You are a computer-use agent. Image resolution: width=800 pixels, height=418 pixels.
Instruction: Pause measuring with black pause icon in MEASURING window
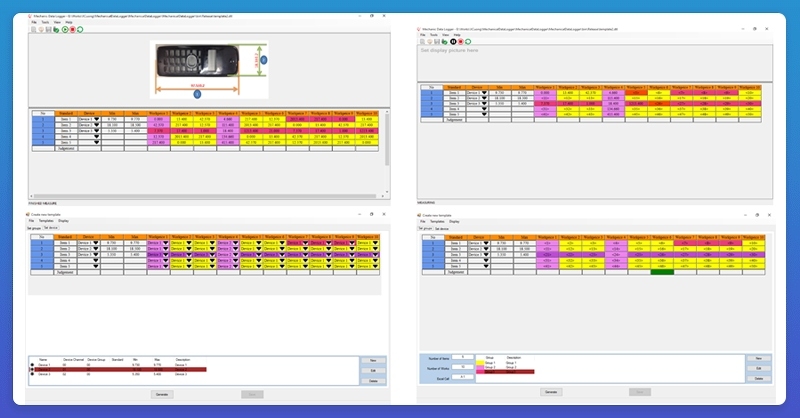point(453,41)
